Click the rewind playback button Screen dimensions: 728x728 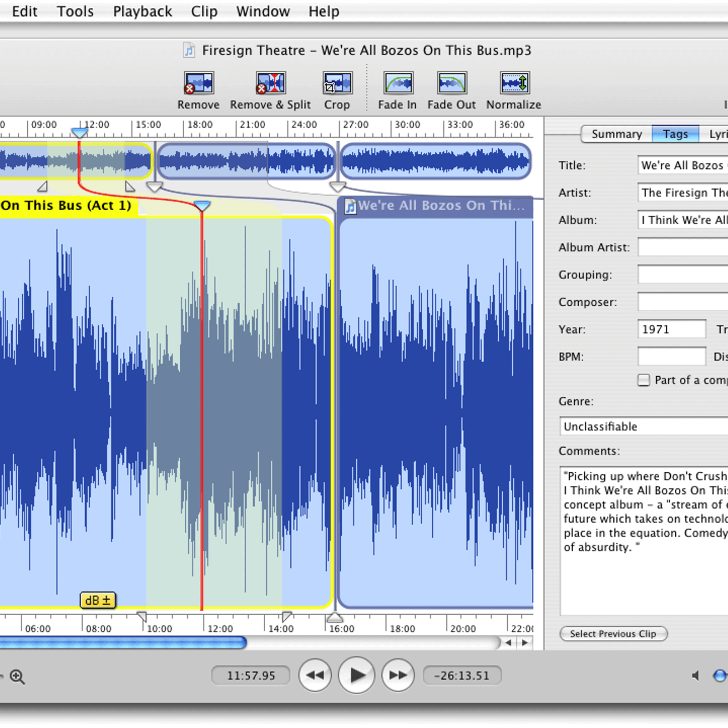[x=315, y=675]
